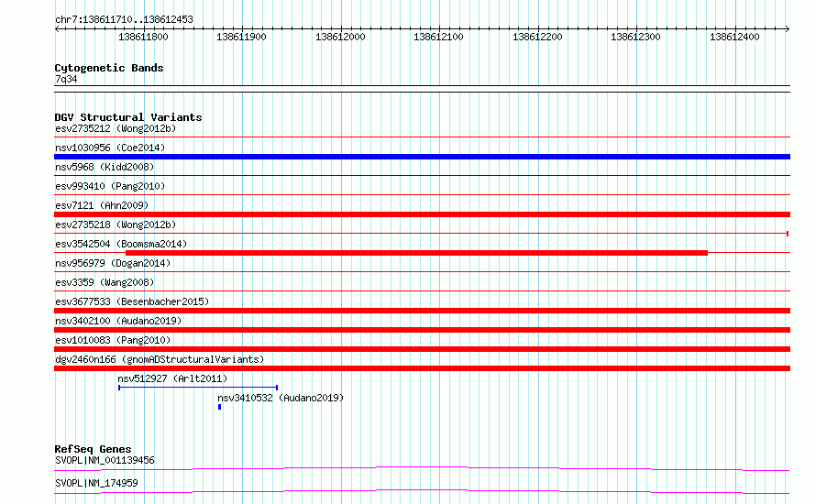Click the 7q34 cytogenetic band bar
Image resolution: width=816 pixels, height=504 pixels.
[422, 89]
